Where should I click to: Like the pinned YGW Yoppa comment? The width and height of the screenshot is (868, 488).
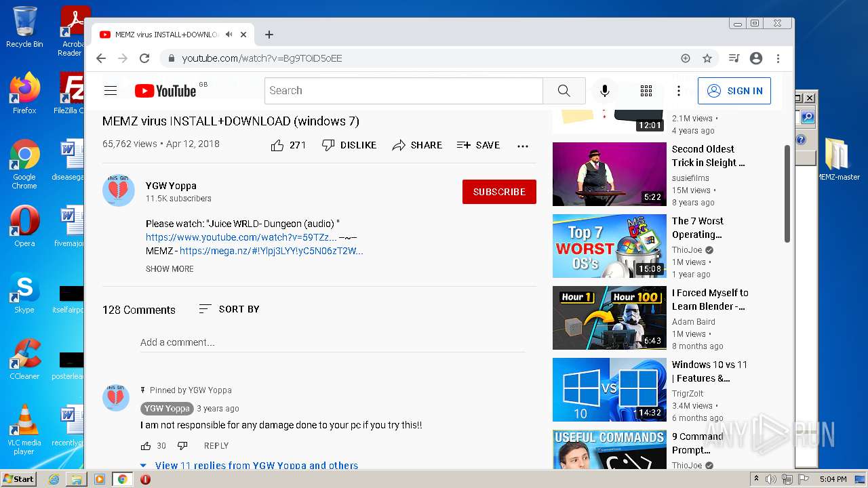146,446
